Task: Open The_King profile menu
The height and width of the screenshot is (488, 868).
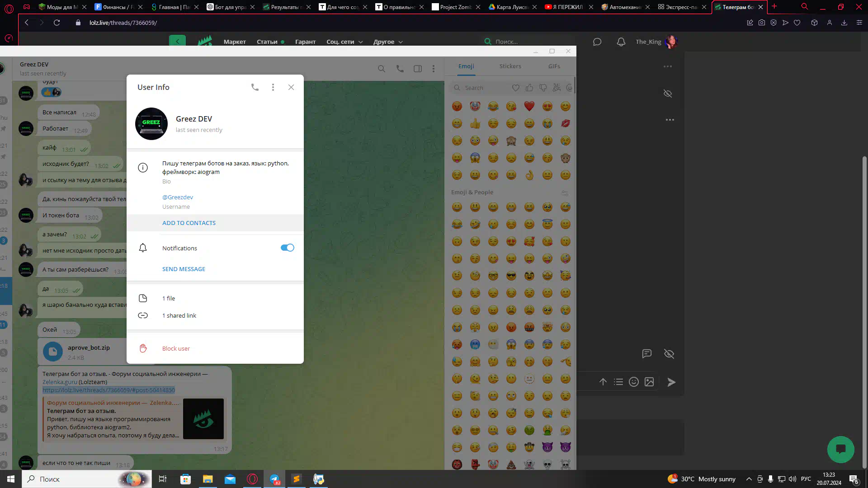Action: [656, 42]
